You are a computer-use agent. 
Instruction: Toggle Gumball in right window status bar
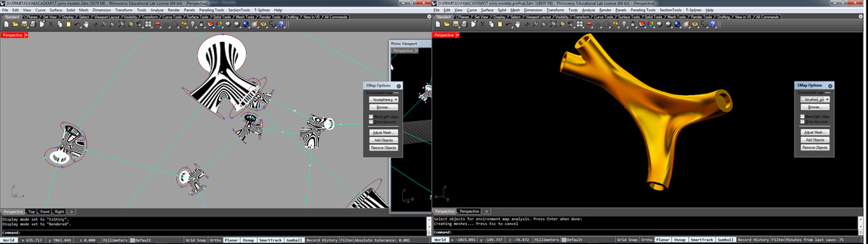tap(726, 240)
